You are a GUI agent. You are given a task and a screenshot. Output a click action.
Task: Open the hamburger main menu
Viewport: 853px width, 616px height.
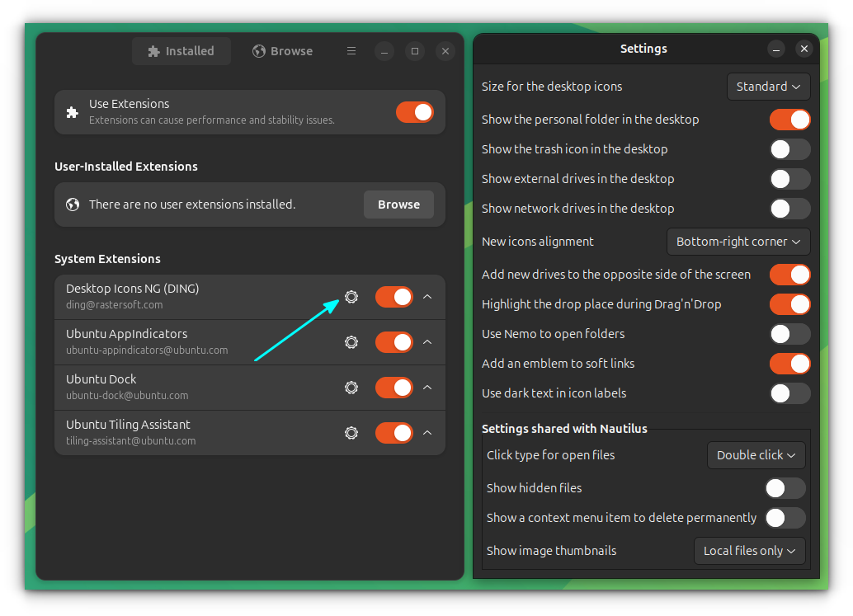351,51
